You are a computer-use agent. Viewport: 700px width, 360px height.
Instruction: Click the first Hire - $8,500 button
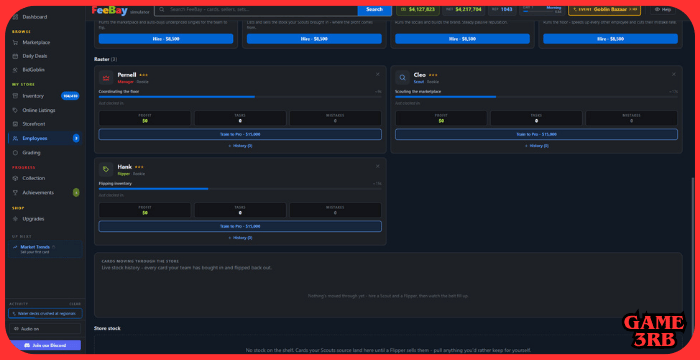(x=166, y=39)
